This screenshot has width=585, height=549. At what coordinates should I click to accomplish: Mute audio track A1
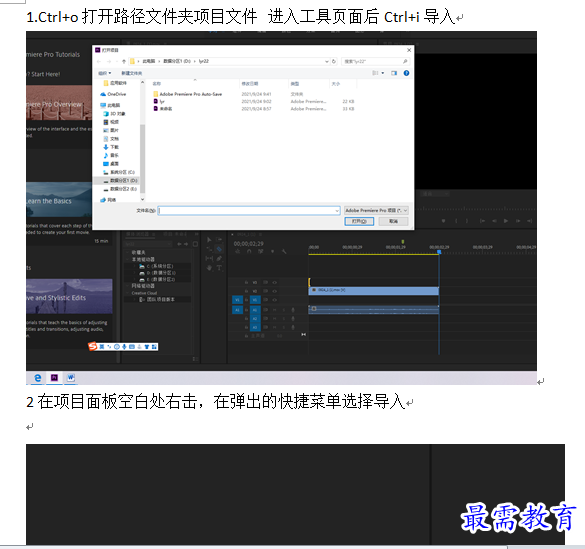tap(274, 310)
